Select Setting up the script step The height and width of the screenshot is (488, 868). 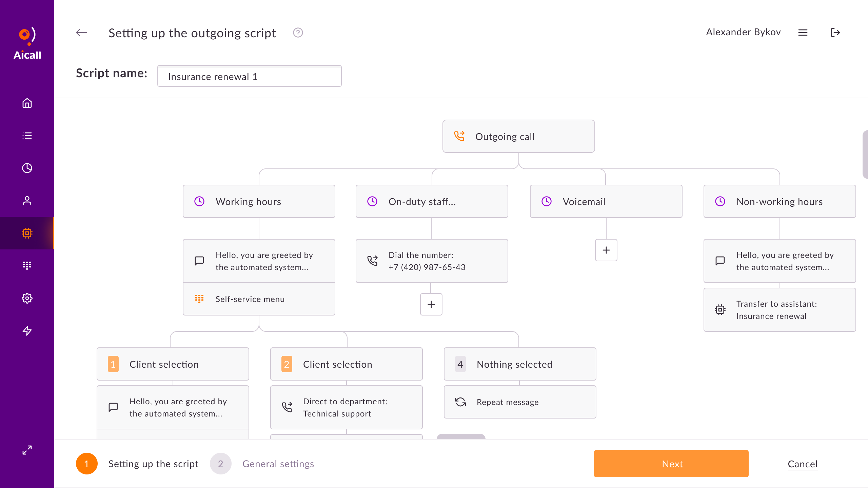(153, 464)
